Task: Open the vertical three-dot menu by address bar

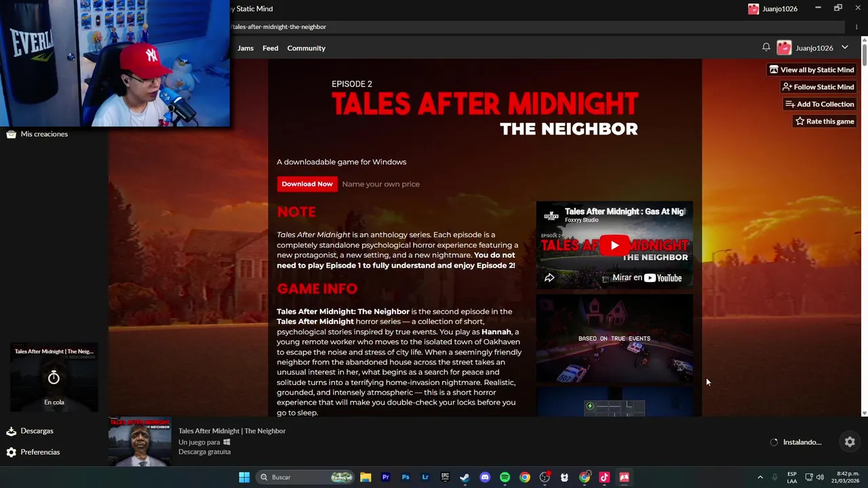Action: tap(856, 27)
